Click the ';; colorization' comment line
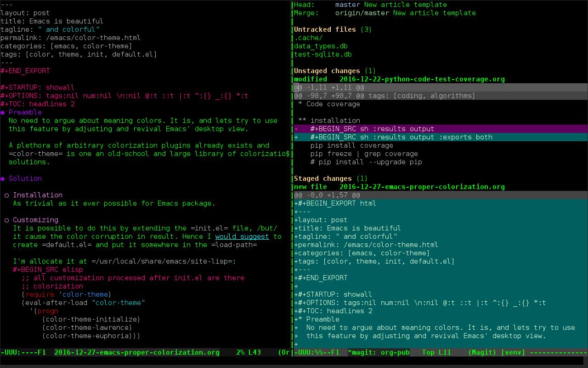The image size is (588, 368). click(x=52, y=286)
